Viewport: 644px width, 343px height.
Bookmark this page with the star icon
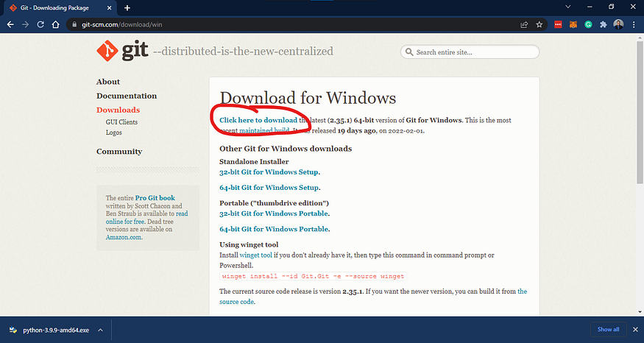click(x=539, y=24)
